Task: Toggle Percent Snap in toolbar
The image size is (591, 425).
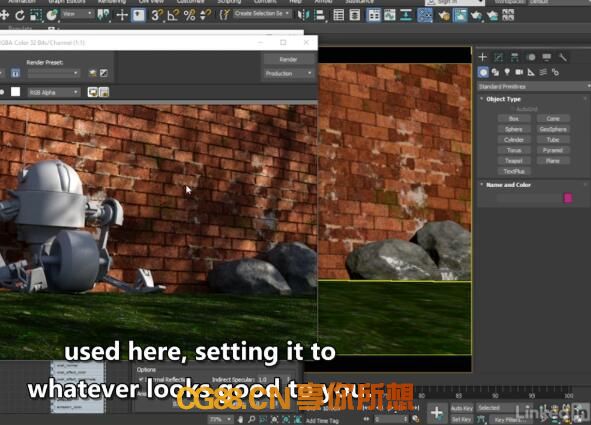Action: point(189,15)
